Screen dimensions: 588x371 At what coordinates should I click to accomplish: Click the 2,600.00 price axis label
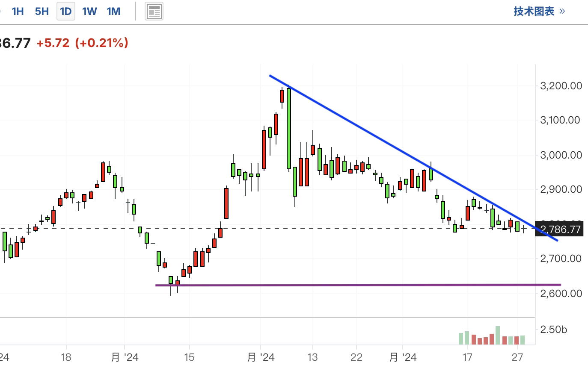(561, 293)
